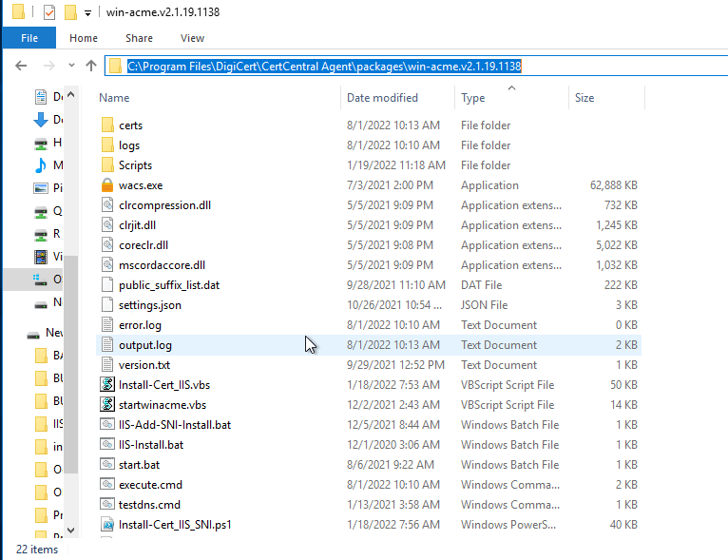Select the clrcompression.dll file icon
The height and width of the screenshot is (560, 728).
(107, 204)
